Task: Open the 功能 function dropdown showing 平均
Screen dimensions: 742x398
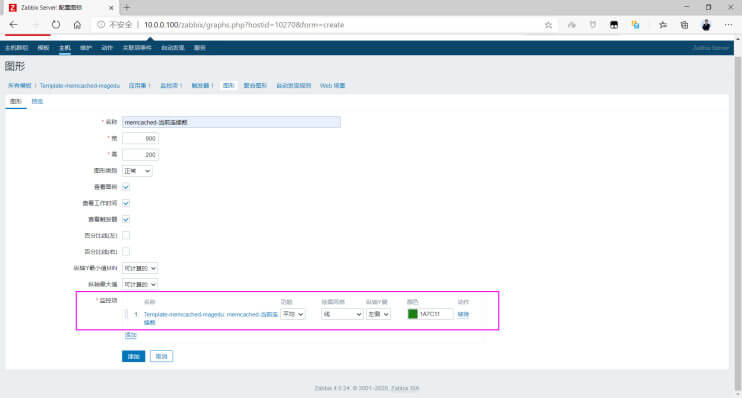Action: pyautogui.click(x=293, y=314)
